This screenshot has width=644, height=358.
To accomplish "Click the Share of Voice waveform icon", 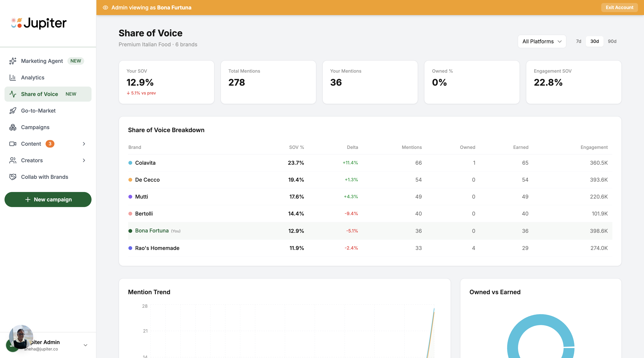I will click(x=13, y=94).
